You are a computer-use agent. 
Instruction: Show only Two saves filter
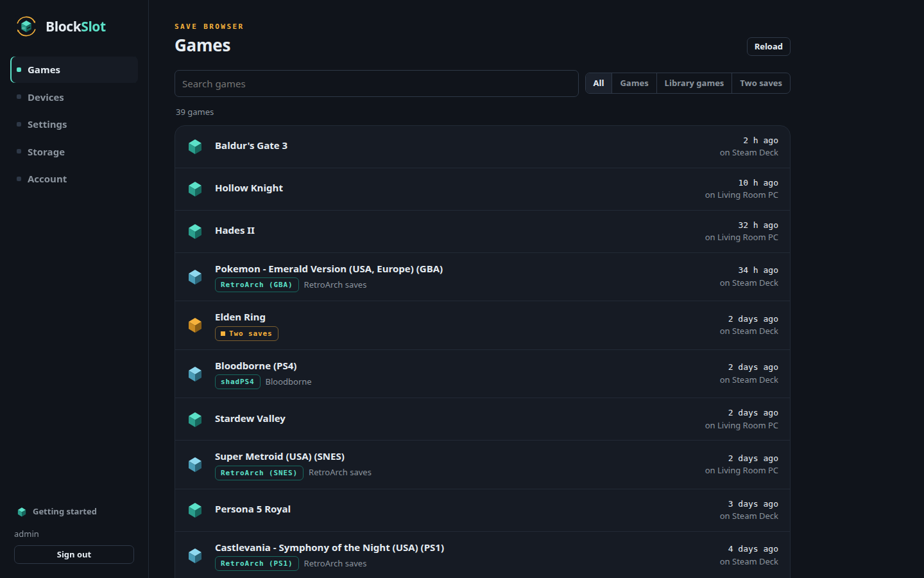coord(761,83)
